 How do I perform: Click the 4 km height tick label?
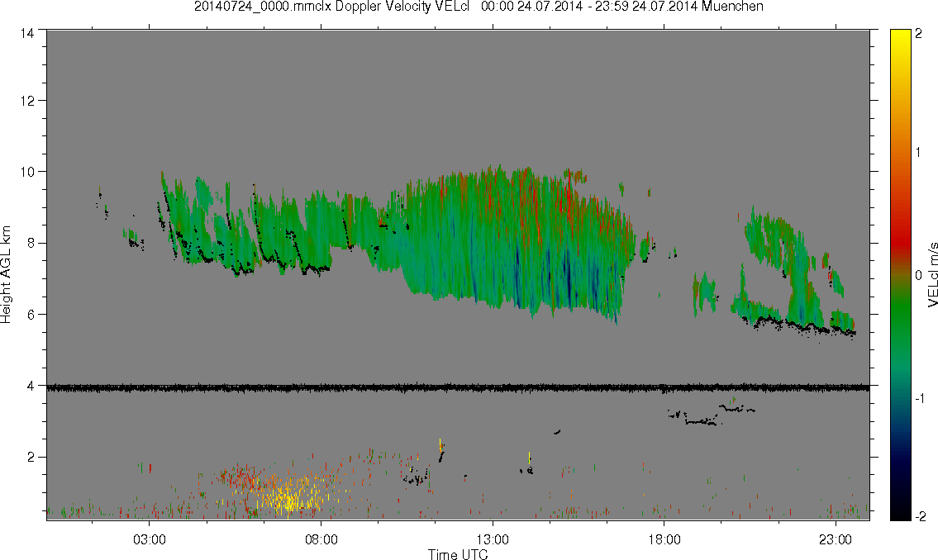pos(31,386)
